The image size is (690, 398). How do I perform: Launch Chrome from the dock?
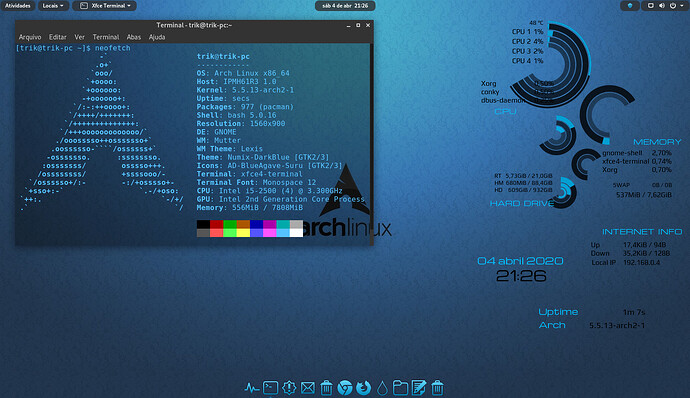(345, 388)
